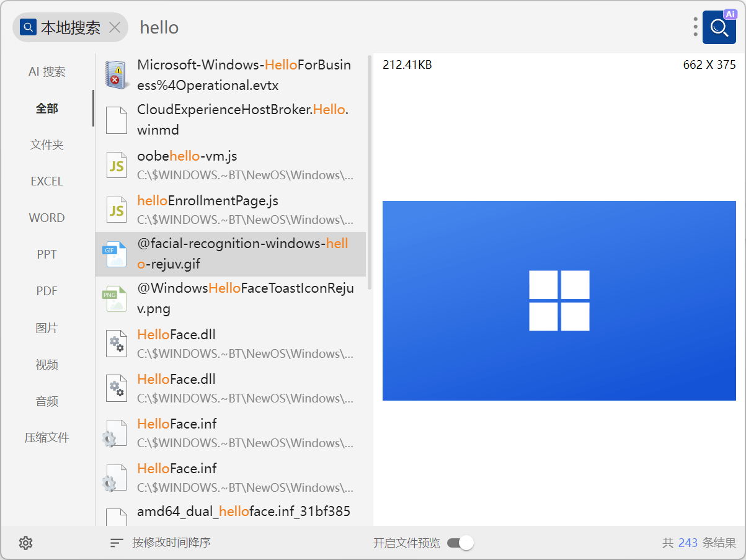Select amd64_dual_helloface.inf_31bf385 result
The image size is (746, 560).
231,513
